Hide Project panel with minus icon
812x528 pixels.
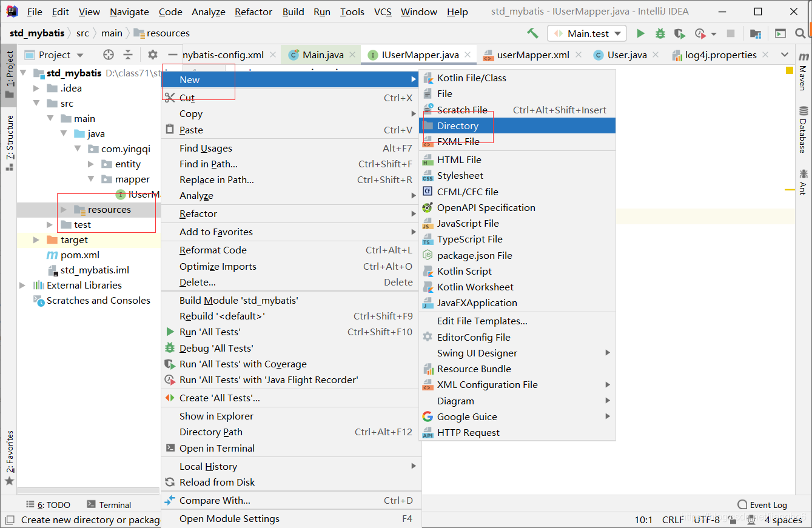pos(172,55)
